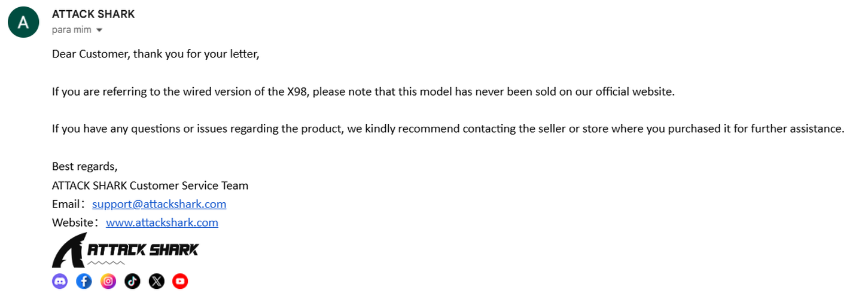
Task: Click the 'Best regards,' closing line
Action: pos(85,166)
